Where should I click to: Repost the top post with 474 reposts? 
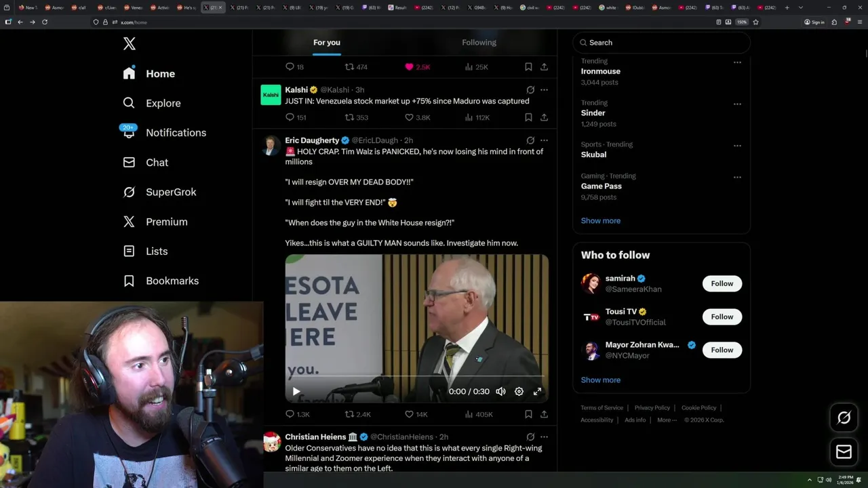(357, 67)
